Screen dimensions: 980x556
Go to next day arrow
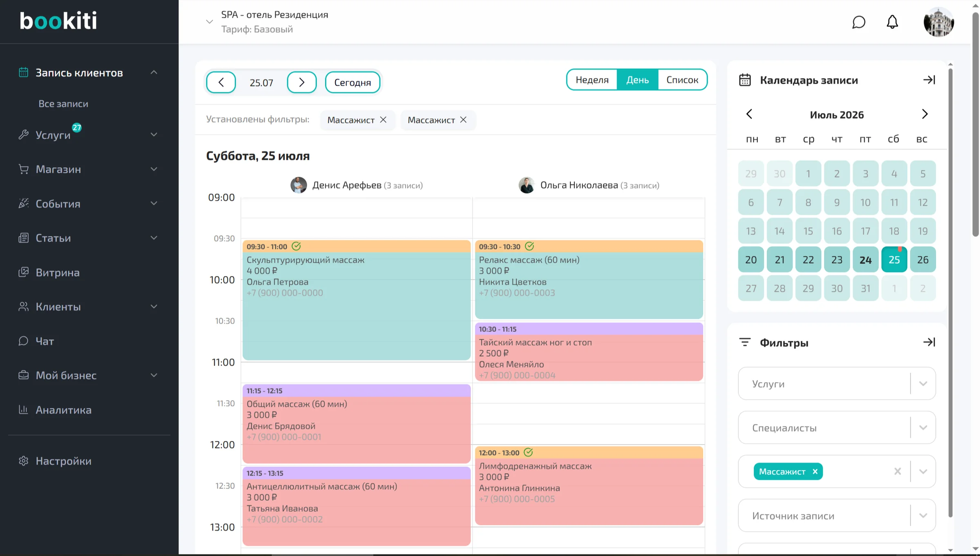[302, 82]
